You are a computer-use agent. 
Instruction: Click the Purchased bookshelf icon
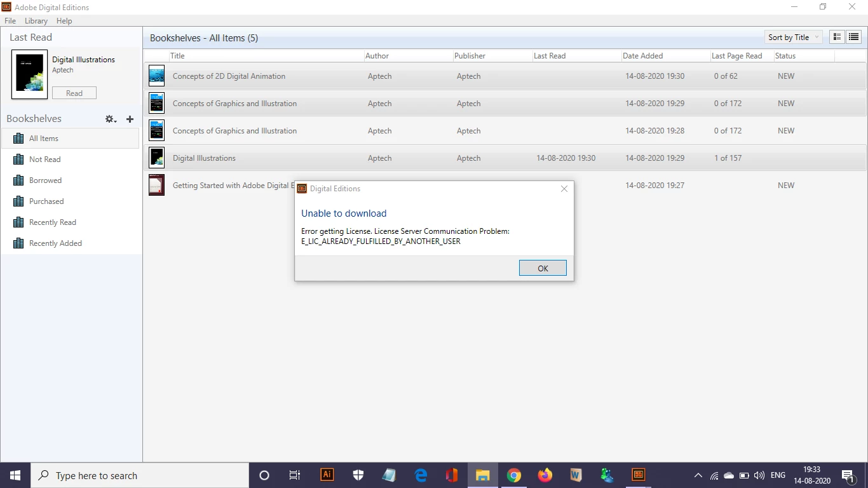tap(18, 201)
